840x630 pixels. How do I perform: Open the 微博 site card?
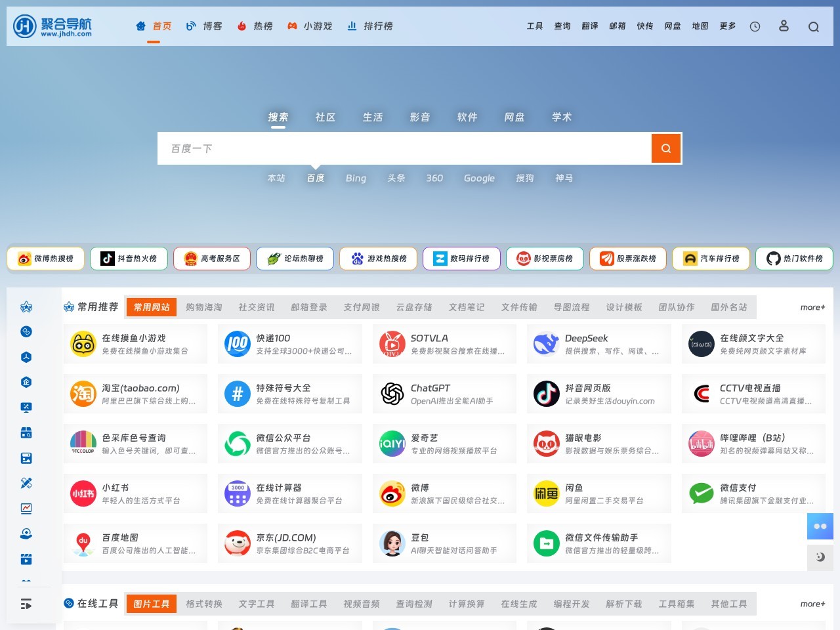click(444, 493)
